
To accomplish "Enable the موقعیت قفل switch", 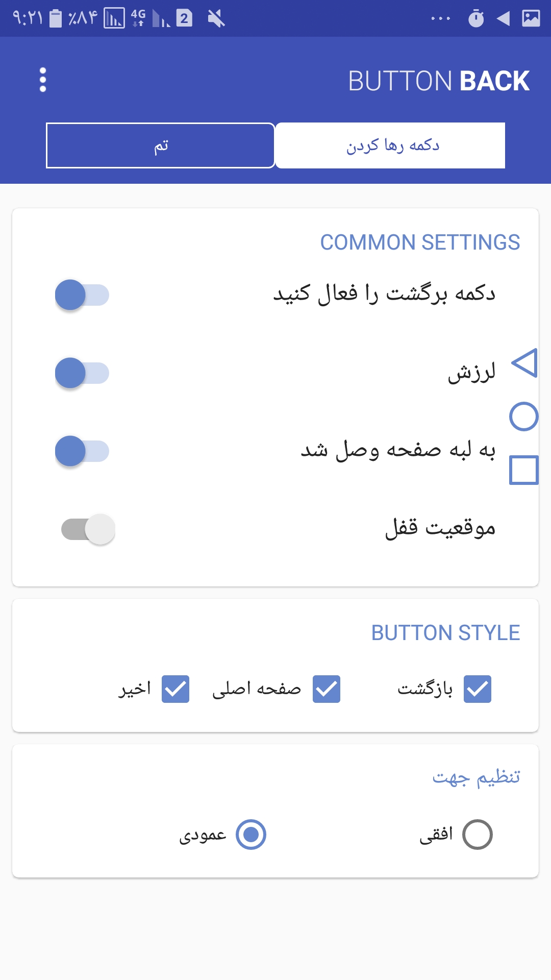I will (x=88, y=529).
